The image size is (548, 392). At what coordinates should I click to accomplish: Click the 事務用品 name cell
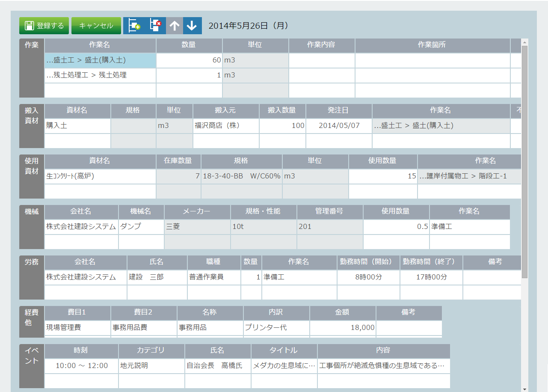click(210, 328)
